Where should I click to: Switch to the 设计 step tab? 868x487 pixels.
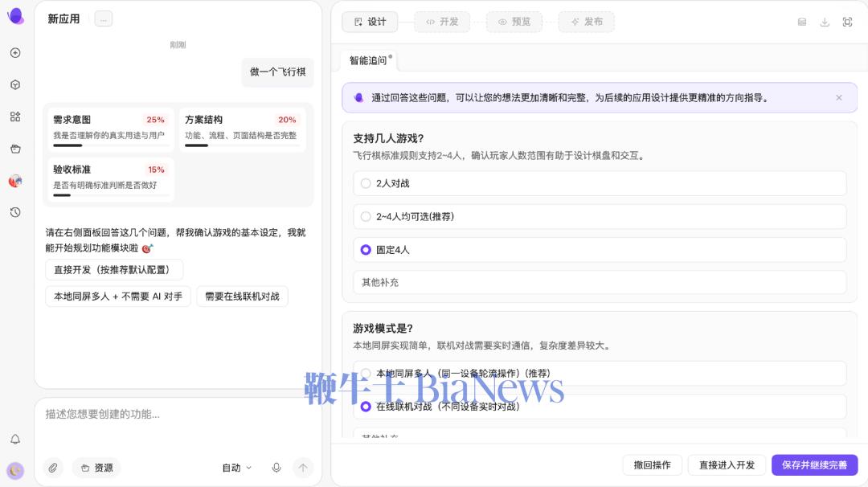tap(370, 23)
